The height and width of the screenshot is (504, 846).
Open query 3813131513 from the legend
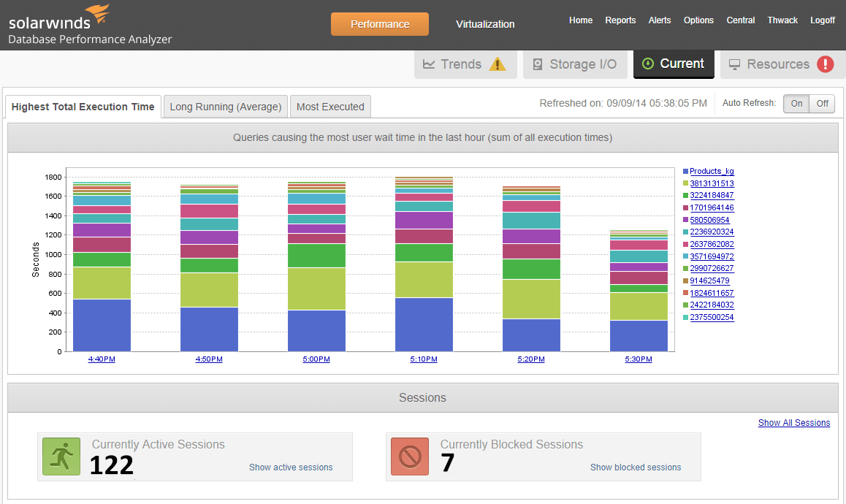tap(712, 183)
